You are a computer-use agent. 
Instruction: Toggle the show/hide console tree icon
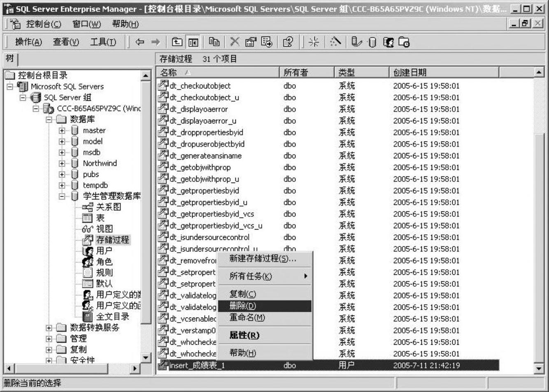pos(193,42)
